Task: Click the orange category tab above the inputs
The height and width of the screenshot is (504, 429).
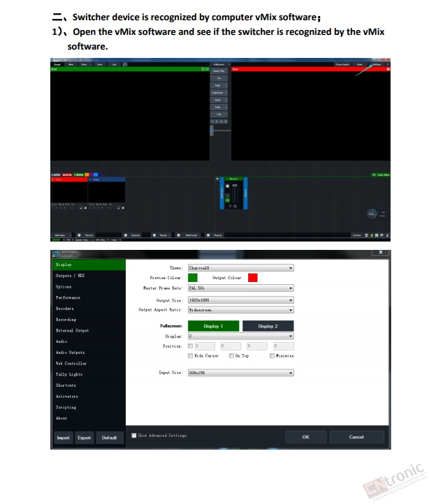Action: [87, 175]
